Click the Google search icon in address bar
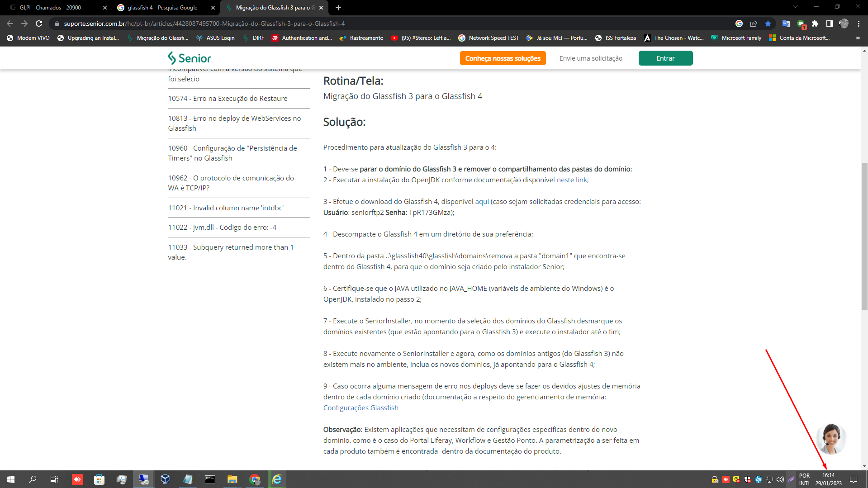The height and width of the screenshot is (488, 868). tap(739, 24)
